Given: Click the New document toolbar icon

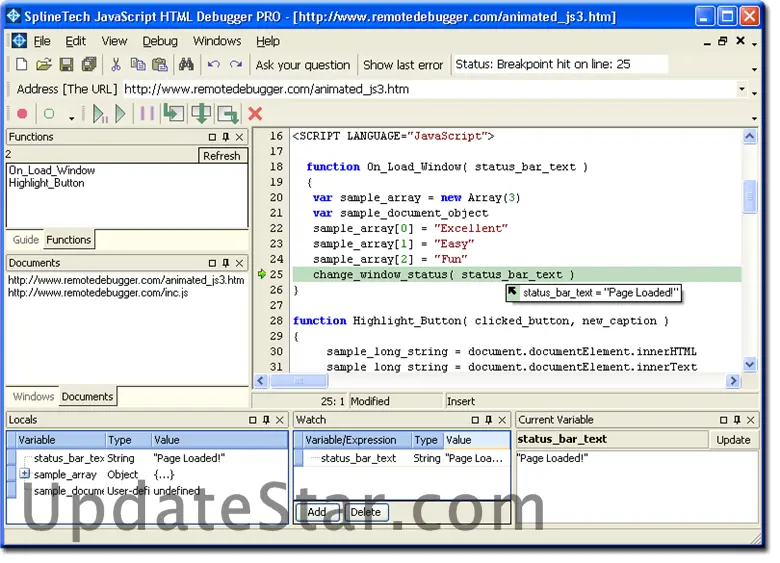Looking at the screenshot, I should pos(21,64).
